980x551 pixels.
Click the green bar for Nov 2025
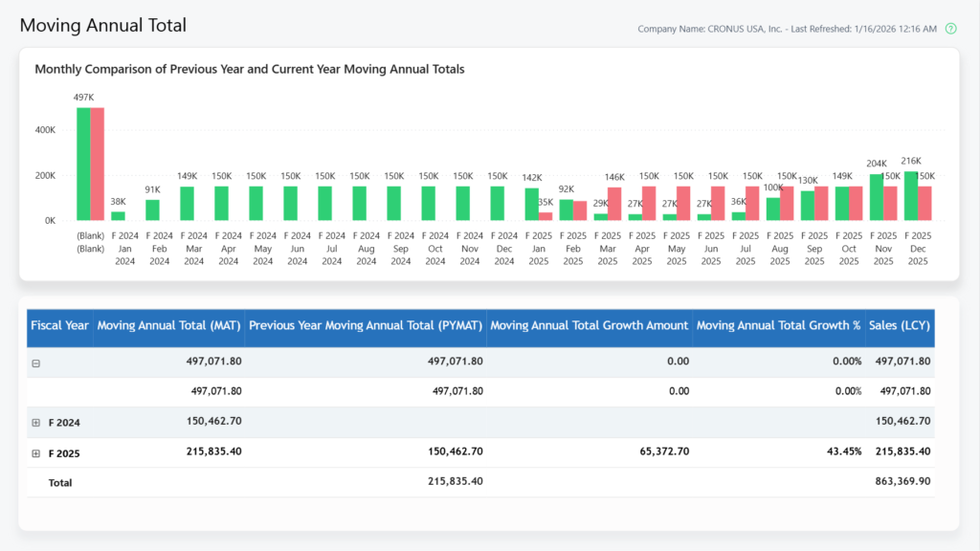point(877,197)
